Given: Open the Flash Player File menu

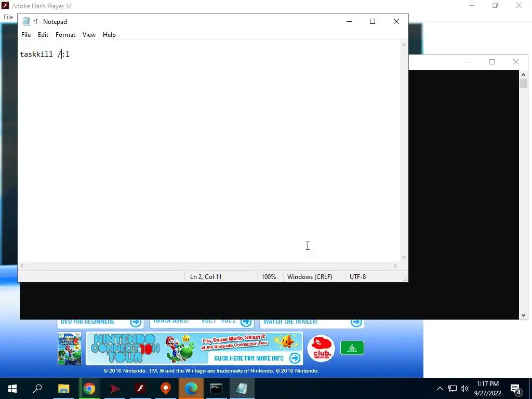Looking at the screenshot, I should point(8,17).
